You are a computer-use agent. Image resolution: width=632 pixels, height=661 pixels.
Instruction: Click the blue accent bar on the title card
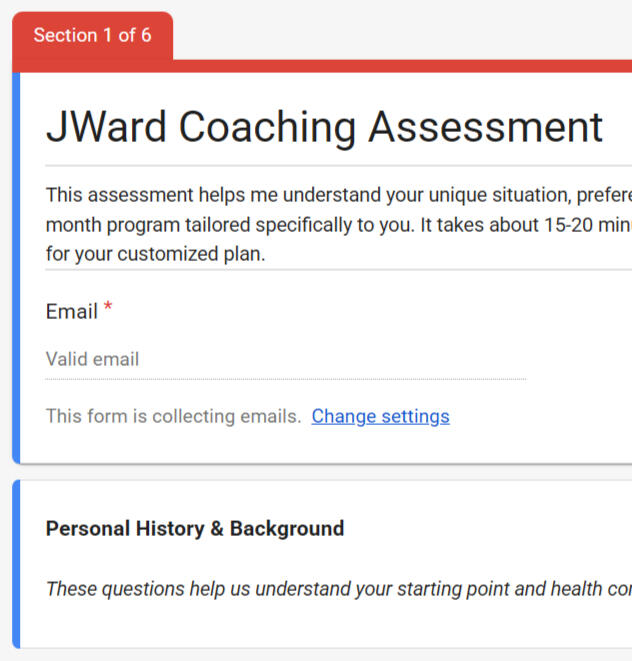click(x=16, y=268)
